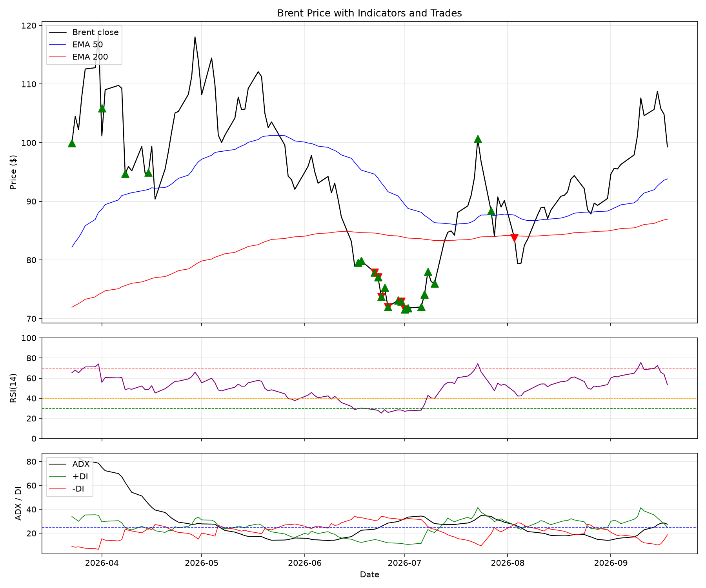This screenshot has width=706, height=588.
Task: Click the 2026-09 date tick label
Action: tap(611, 563)
